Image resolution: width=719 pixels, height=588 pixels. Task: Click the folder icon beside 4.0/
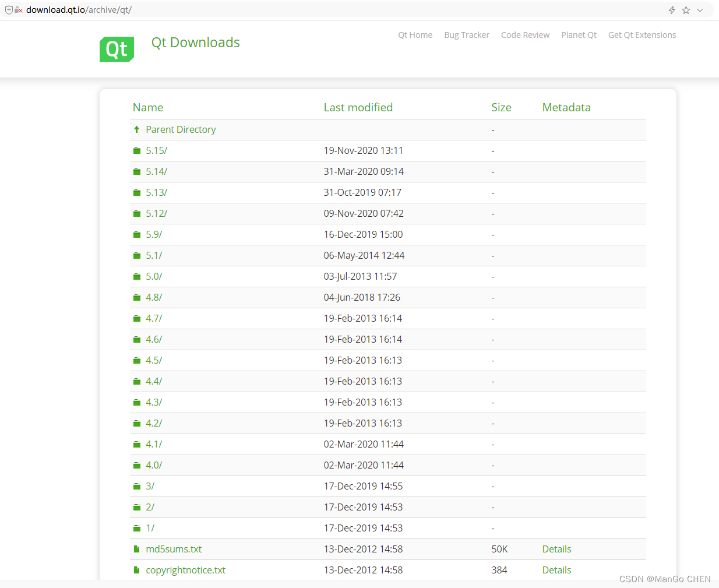click(137, 465)
